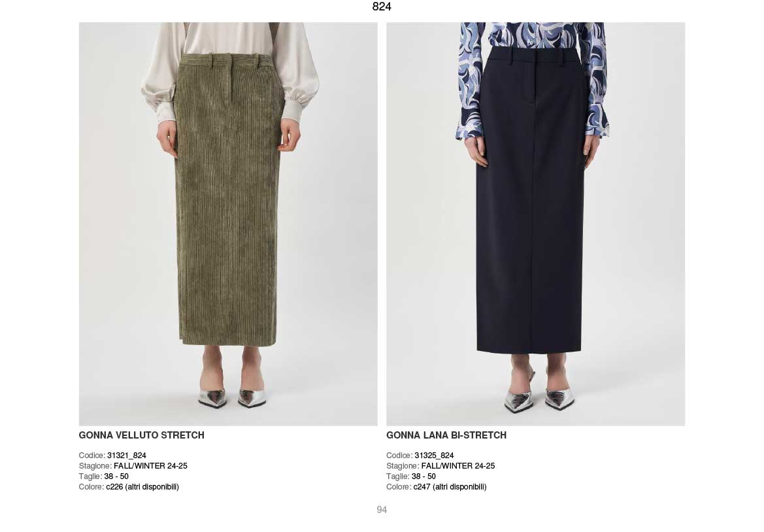The image size is (764, 532).
Task: Click the left Codice label
Action: point(92,456)
